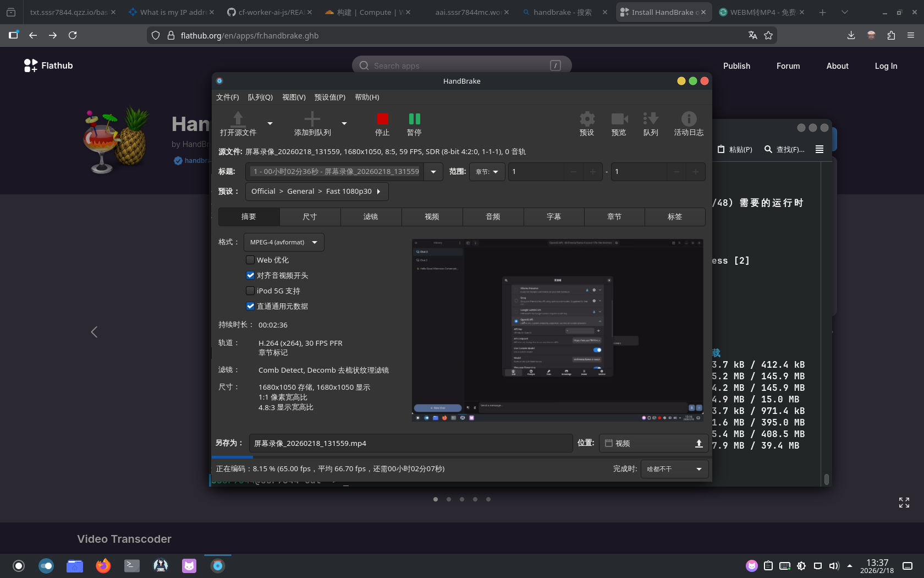The image size is (924, 578).
Task: Switch to the 标签 tab
Action: click(x=675, y=217)
